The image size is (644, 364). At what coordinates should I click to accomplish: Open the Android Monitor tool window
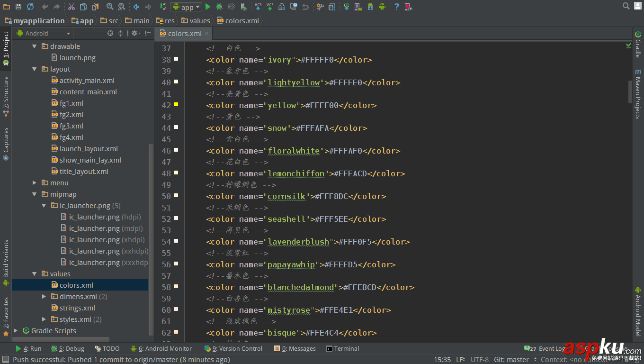(x=165, y=348)
